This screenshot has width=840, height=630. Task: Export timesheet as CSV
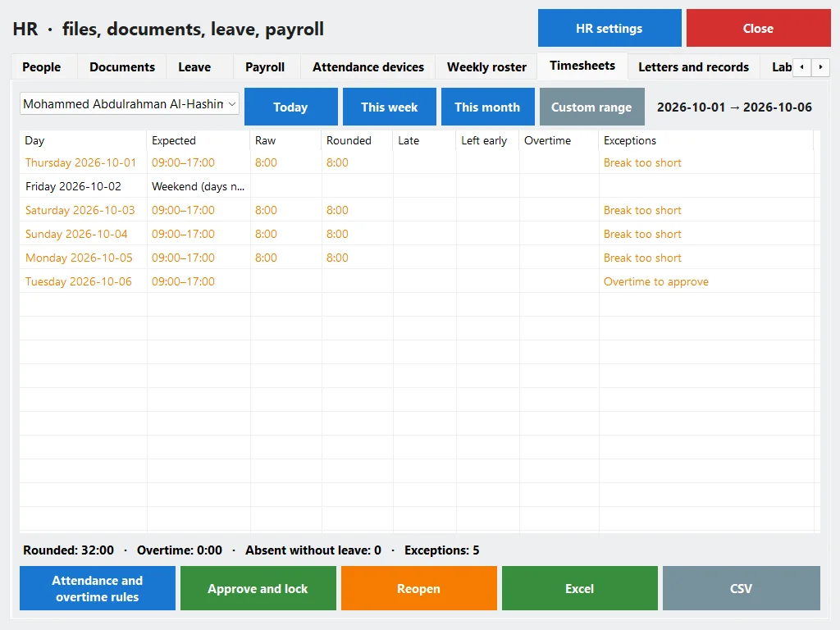point(742,588)
